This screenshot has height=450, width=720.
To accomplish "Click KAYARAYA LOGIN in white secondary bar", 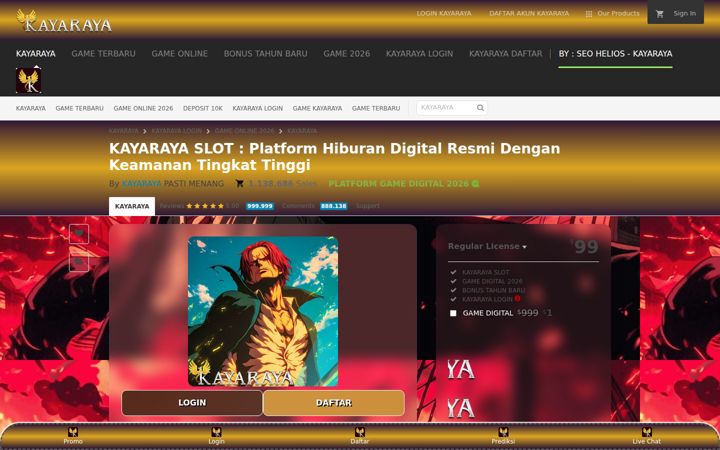I will (x=258, y=108).
